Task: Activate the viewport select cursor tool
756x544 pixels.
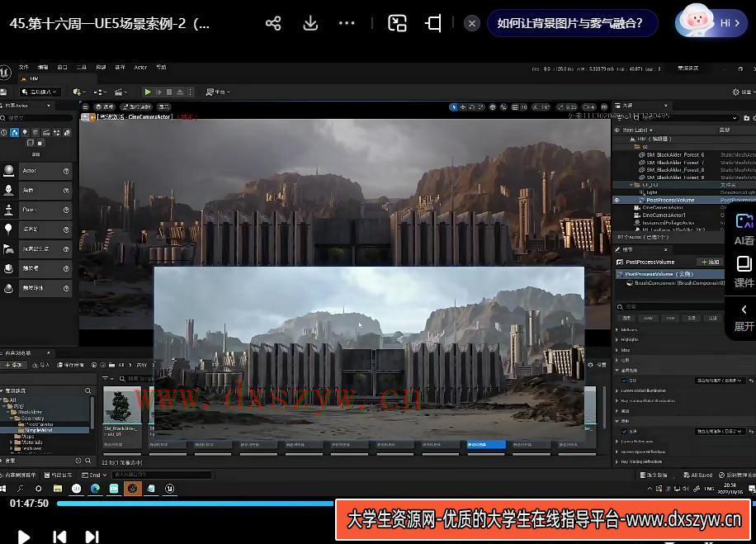Action: [453, 107]
